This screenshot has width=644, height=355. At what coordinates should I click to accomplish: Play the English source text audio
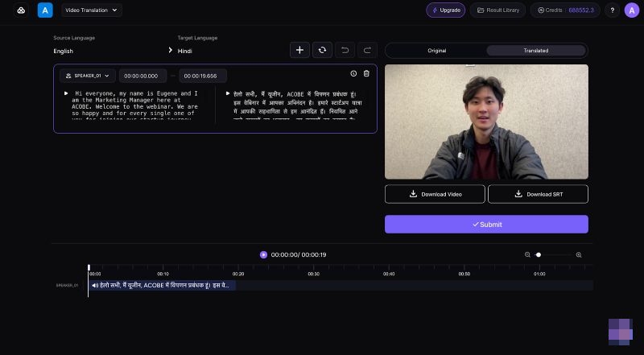66,93
